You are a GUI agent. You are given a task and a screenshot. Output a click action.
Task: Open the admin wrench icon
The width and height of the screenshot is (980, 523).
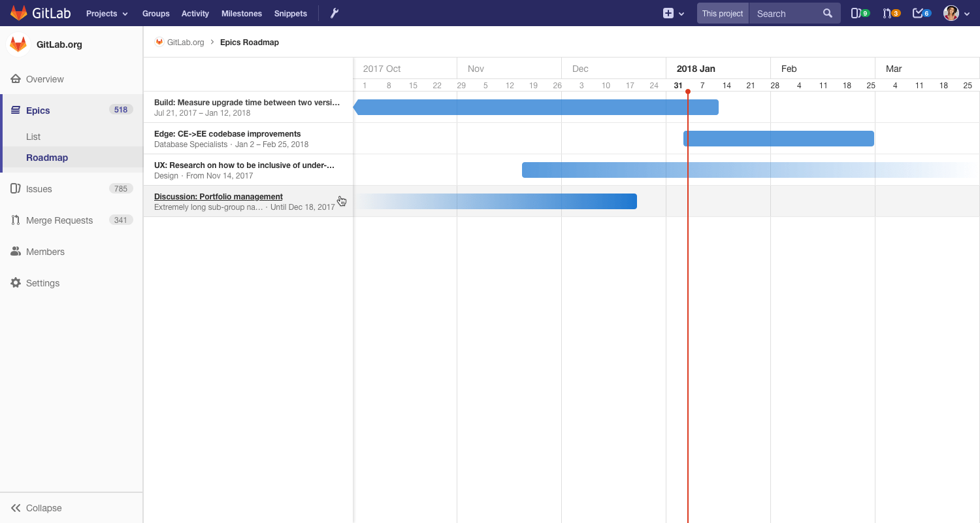(335, 13)
